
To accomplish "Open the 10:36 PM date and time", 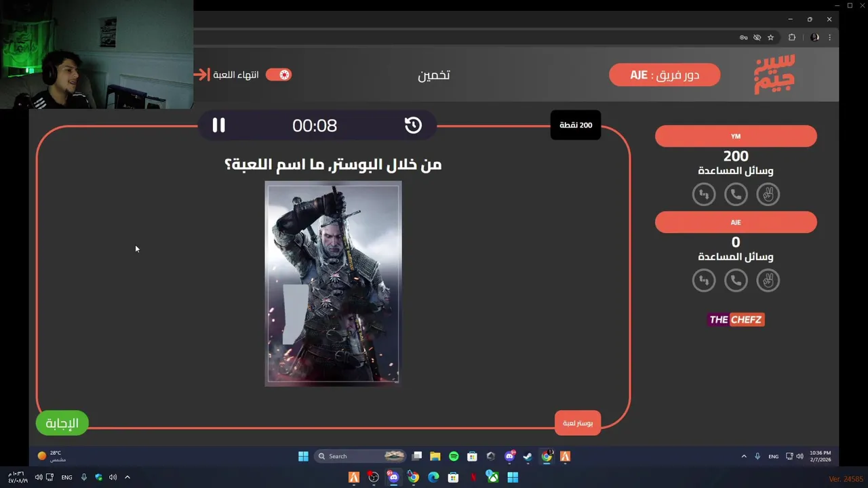I will coord(820,456).
